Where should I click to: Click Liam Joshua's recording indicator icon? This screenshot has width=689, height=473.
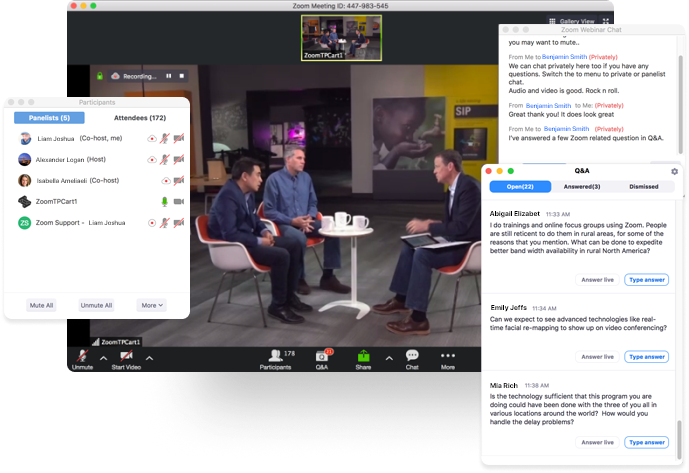tap(152, 138)
